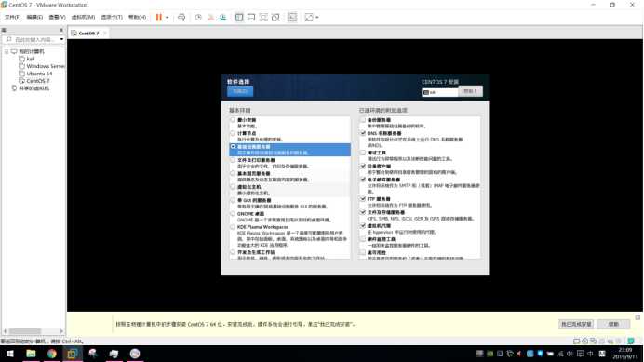Image resolution: width=644 pixels, height=362 pixels.
Task: Open the 编辑(E) menu
Action: click(34, 18)
